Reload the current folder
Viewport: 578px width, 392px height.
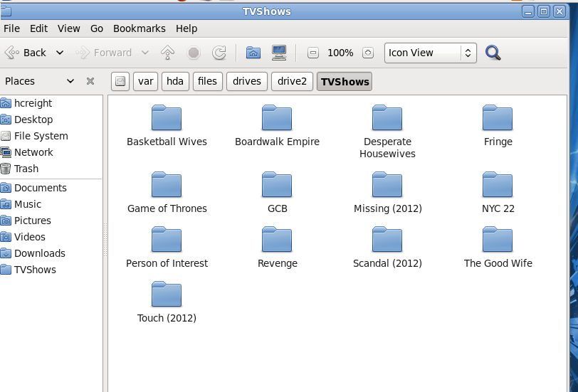219,53
